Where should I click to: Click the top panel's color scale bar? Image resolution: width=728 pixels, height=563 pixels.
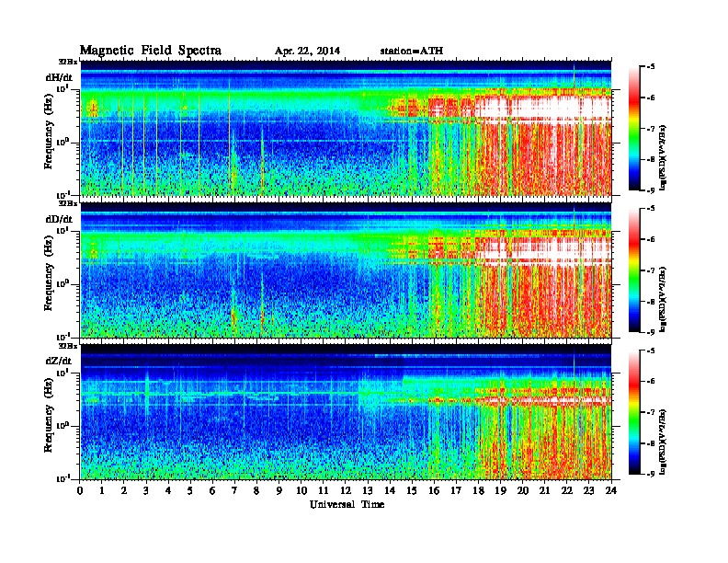click(x=633, y=129)
